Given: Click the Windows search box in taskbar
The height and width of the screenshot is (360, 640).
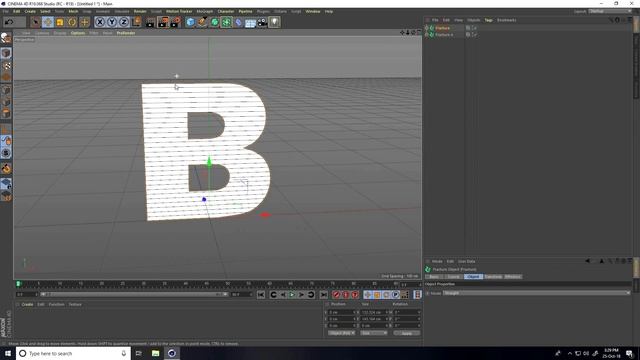Looking at the screenshot, I should coord(73,353).
